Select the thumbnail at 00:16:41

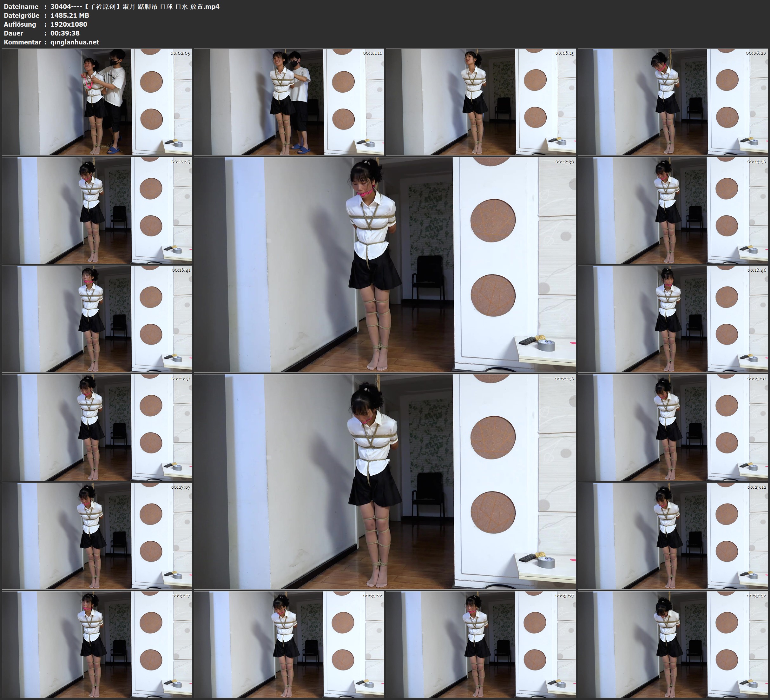tap(97, 319)
